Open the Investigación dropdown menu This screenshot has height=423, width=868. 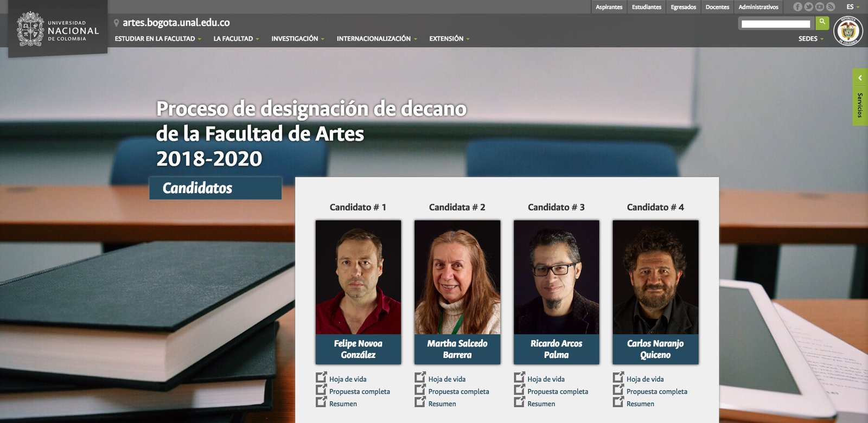point(298,39)
